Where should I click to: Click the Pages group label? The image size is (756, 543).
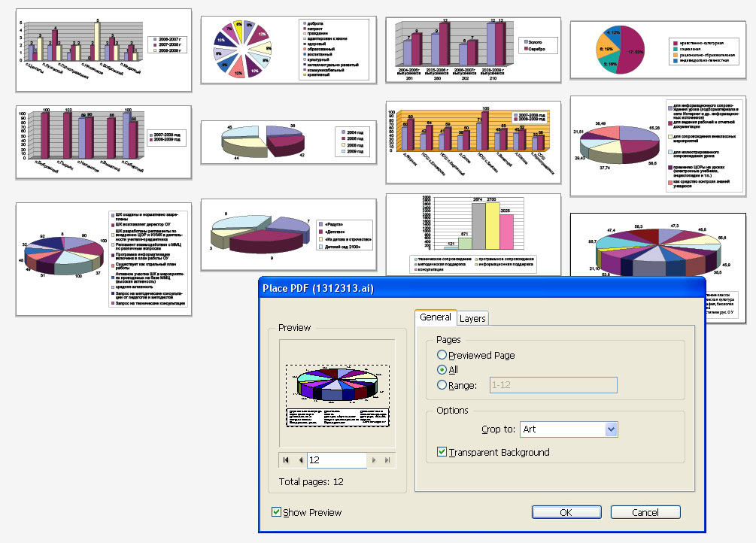(x=448, y=339)
